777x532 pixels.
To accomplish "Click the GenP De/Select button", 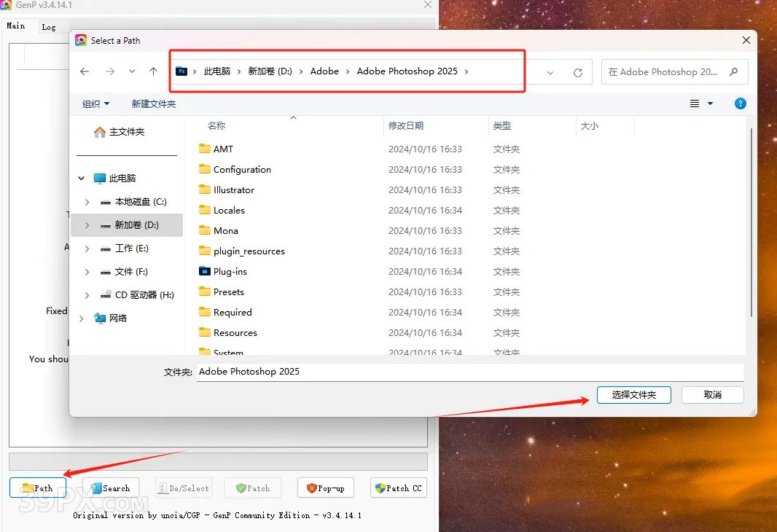I will tap(184, 488).
